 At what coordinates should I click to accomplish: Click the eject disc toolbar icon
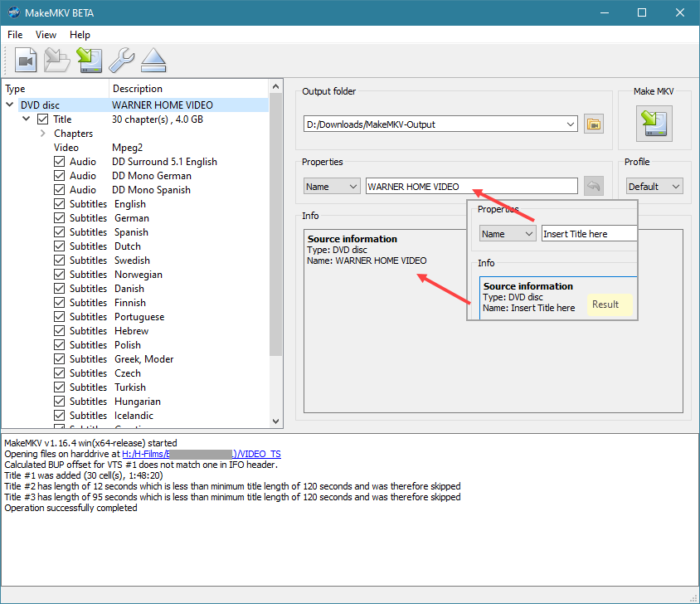pos(153,60)
